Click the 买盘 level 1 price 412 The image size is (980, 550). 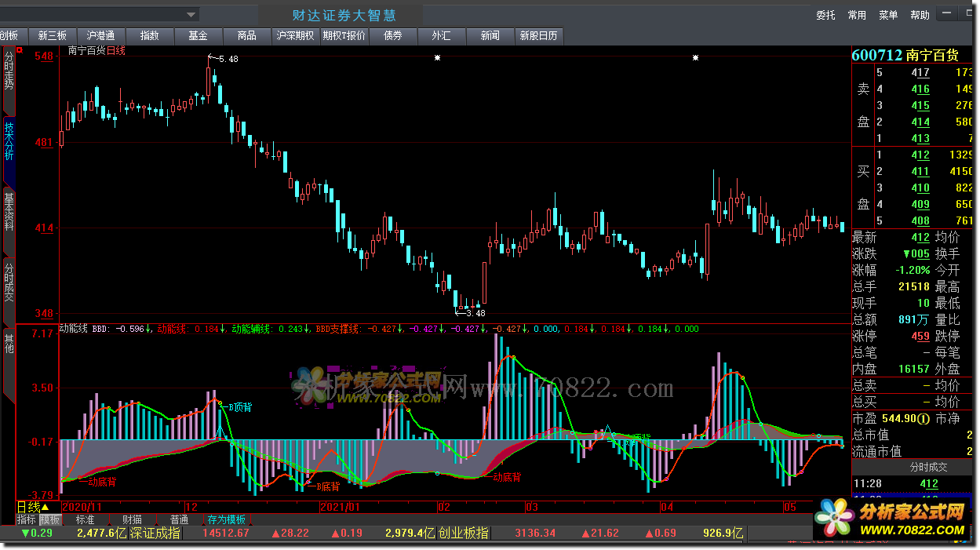click(x=920, y=155)
